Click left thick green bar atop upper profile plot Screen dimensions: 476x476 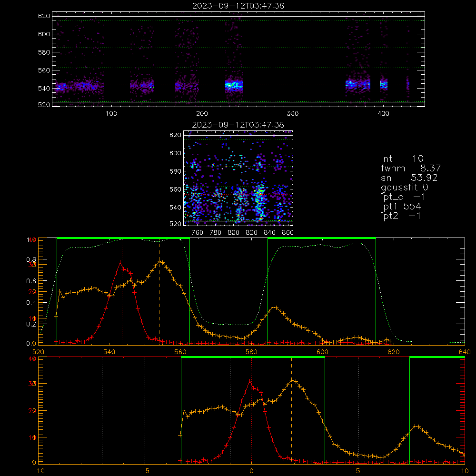click(x=123, y=238)
